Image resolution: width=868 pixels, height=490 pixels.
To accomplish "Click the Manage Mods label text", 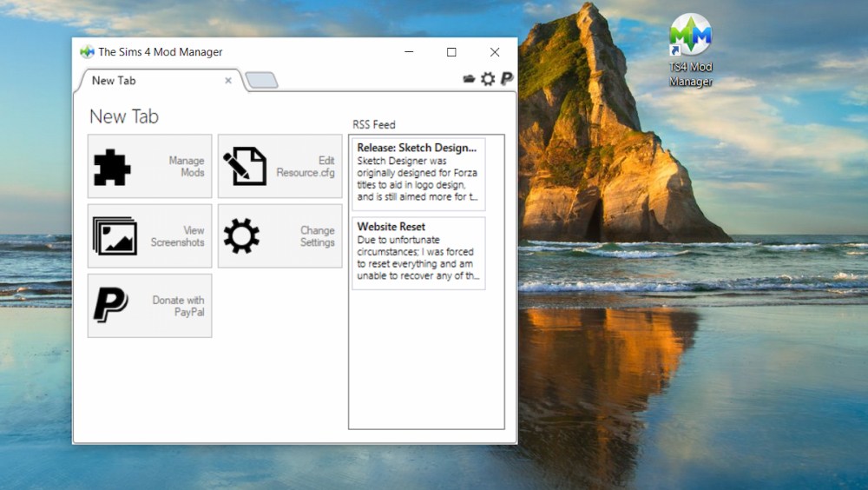I will pyautogui.click(x=187, y=167).
